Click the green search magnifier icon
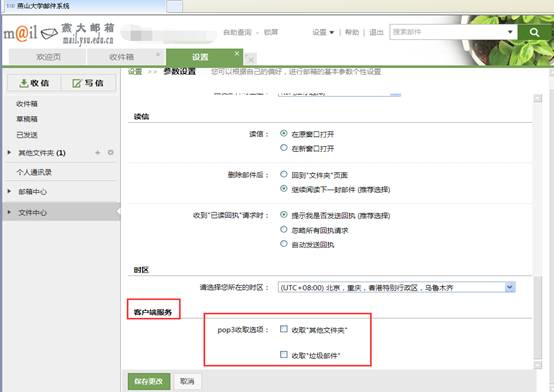Viewport: 554px width, 392px height. [x=534, y=32]
